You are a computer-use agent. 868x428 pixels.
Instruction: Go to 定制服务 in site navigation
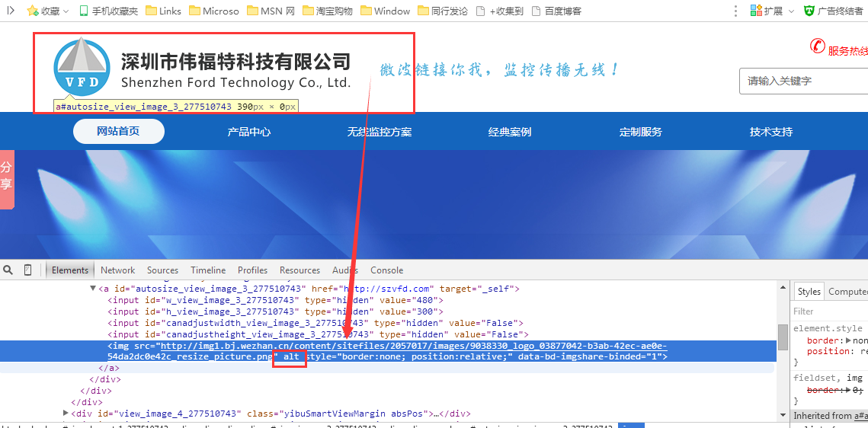pyautogui.click(x=640, y=132)
